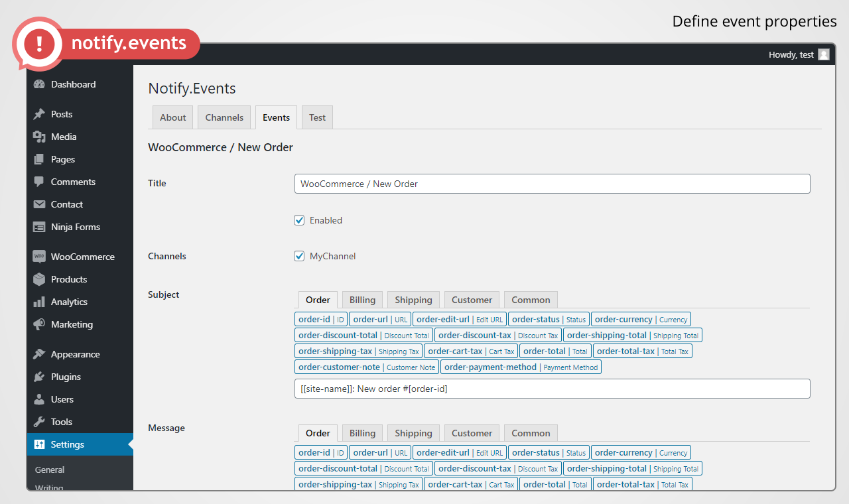
Task: Insert order-status tag in Message
Action: pyautogui.click(x=549, y=453)
